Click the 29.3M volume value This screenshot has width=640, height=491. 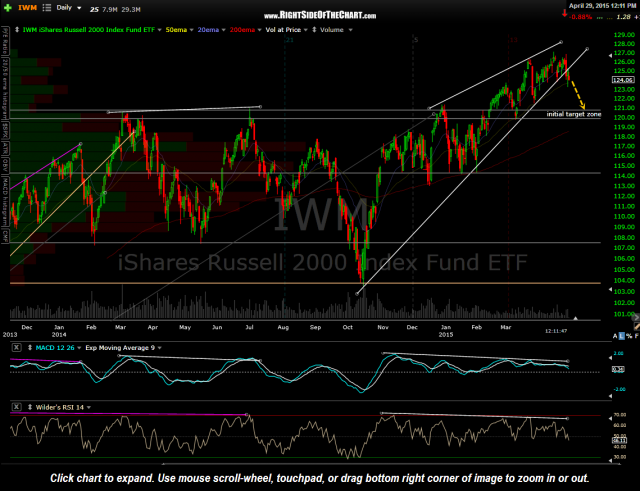pyautogui.click(x=131, y=9)
